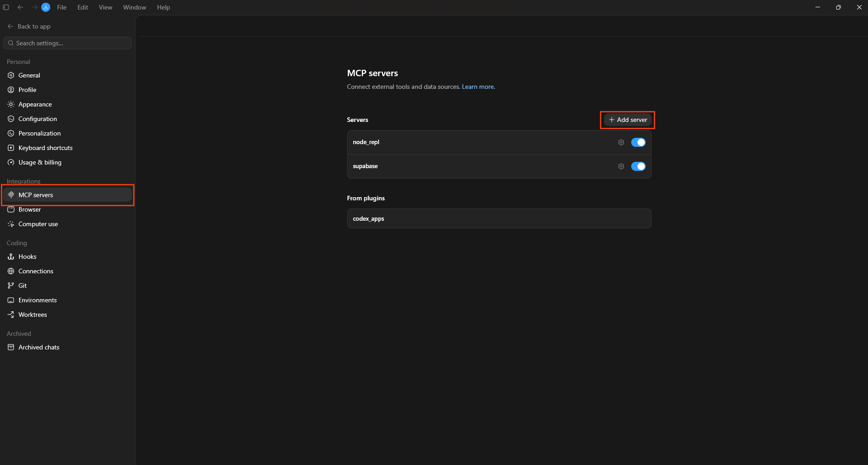The height and width of the screenshot is (465, 868).
Task: Open Usage & billing settings page
Action: tap(67, 162)
